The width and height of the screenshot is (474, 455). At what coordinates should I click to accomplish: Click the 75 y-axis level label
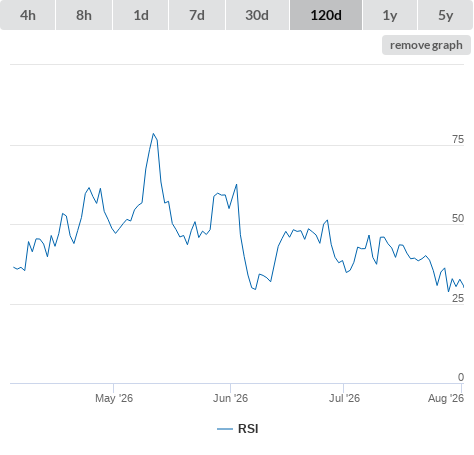click(x=458, y=139)
